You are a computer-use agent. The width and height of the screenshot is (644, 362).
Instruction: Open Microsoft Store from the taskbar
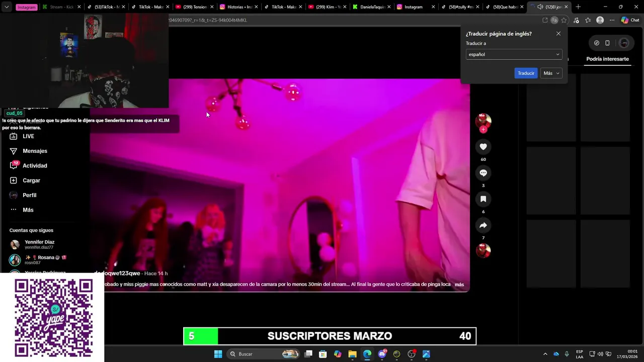click(323, 354)
